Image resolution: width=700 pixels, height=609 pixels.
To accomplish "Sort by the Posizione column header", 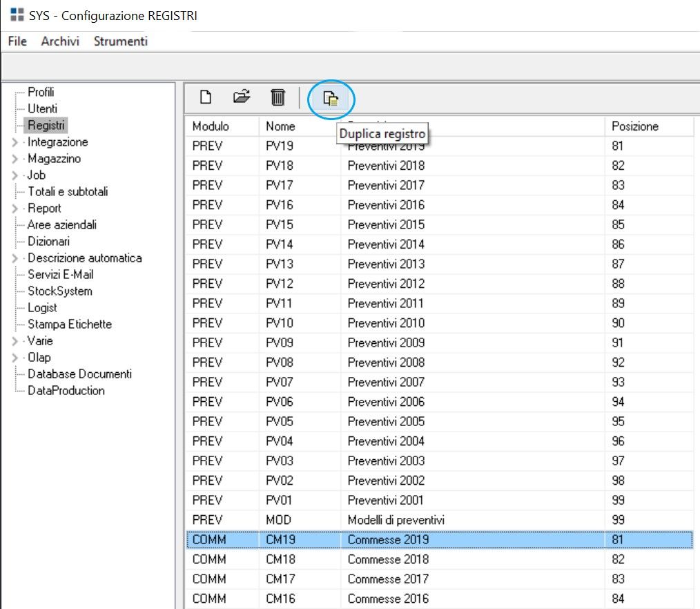I will click(649, 126).
